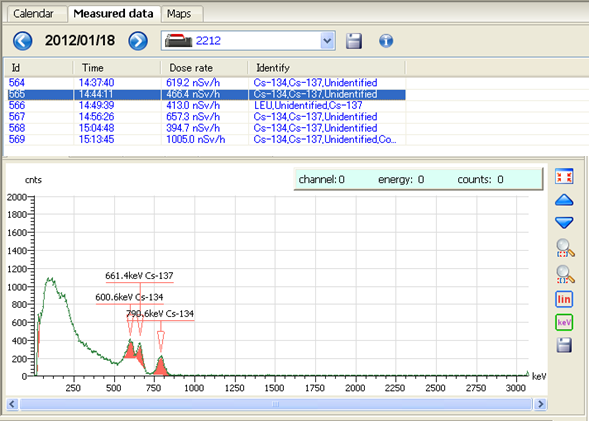Toggle the keV axis unit button
589x421 pixels.
tap(564, 322)
